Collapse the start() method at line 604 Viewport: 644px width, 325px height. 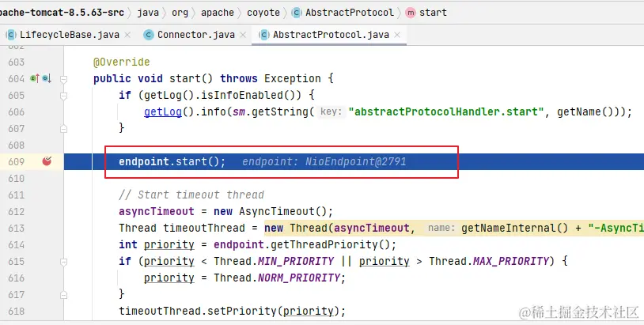point(63,79)
